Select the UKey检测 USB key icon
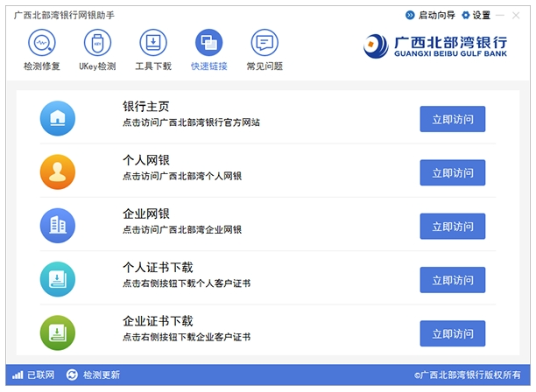The width and height of the screenshot is (536, 392). point(97,42)
